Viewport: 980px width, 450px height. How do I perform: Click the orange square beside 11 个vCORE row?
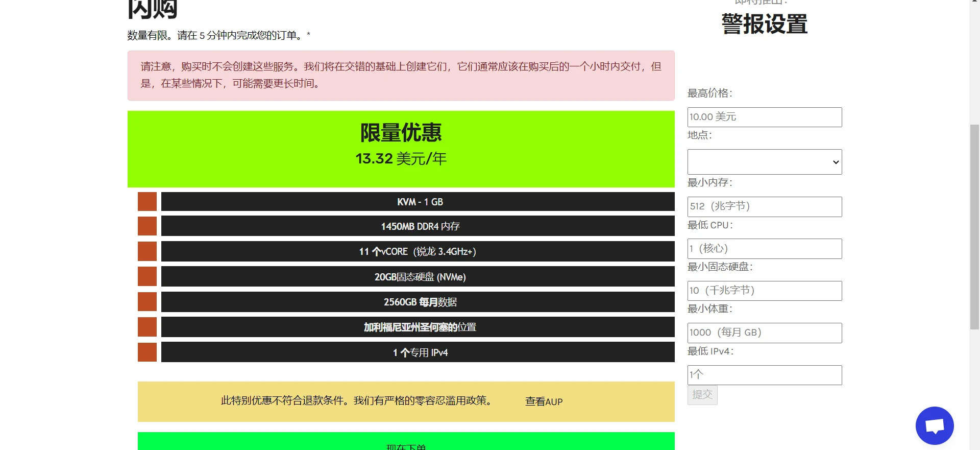point(147,251)
